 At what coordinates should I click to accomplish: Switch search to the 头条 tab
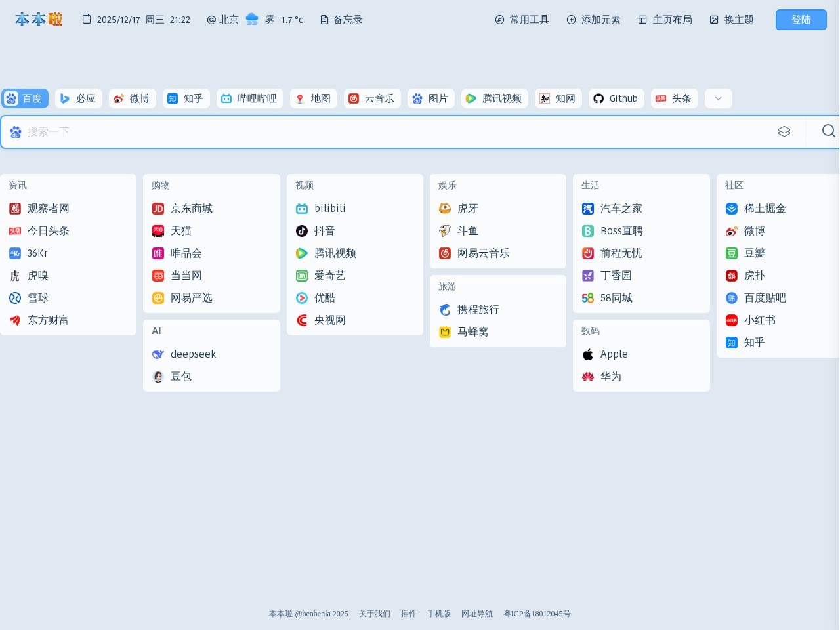tap(674, 98)
